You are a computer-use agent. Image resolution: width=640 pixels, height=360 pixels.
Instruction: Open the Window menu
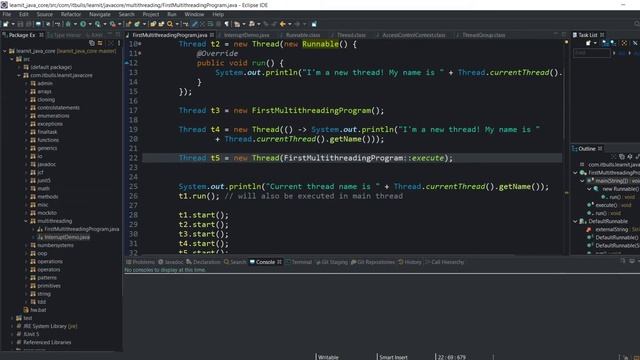[194, 14]
